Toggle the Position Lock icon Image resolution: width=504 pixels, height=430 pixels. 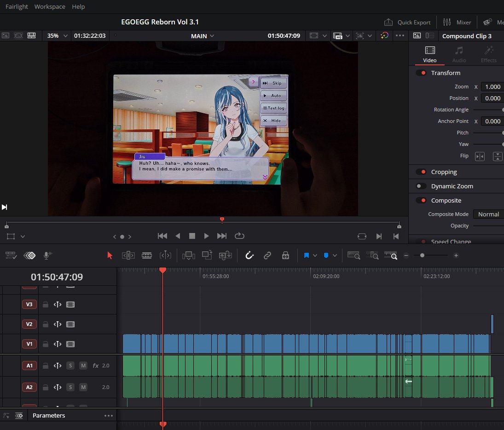tap(285, 256)
